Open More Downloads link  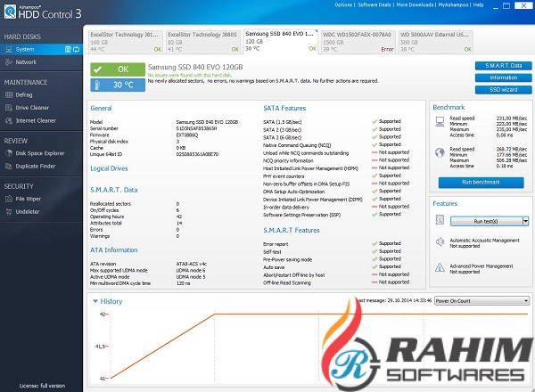point(415,4)
